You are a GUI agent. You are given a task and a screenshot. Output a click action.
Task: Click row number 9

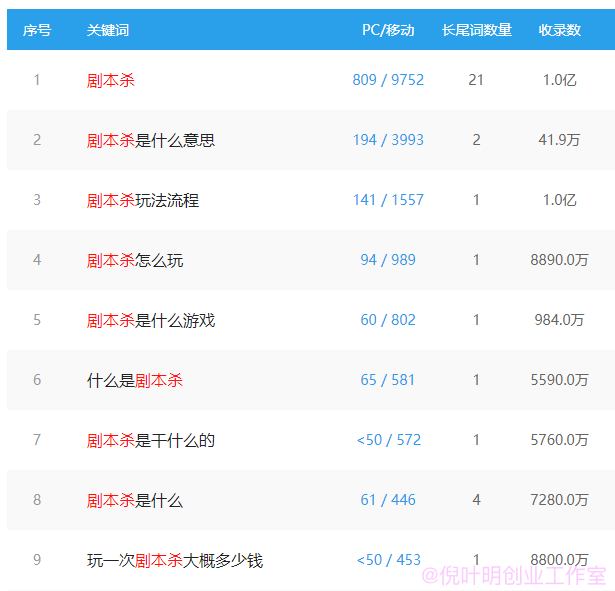point(37,560)
